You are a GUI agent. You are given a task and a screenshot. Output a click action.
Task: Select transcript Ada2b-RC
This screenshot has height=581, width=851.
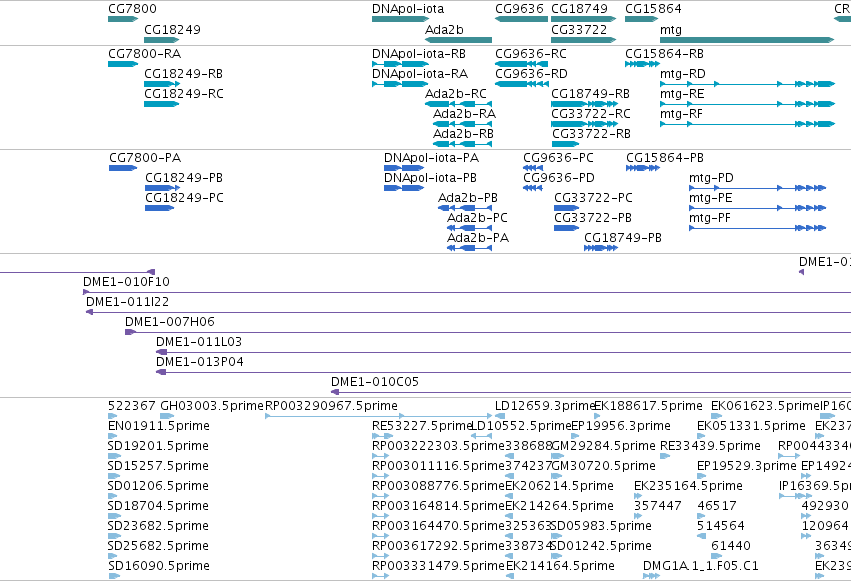(458, 104)
